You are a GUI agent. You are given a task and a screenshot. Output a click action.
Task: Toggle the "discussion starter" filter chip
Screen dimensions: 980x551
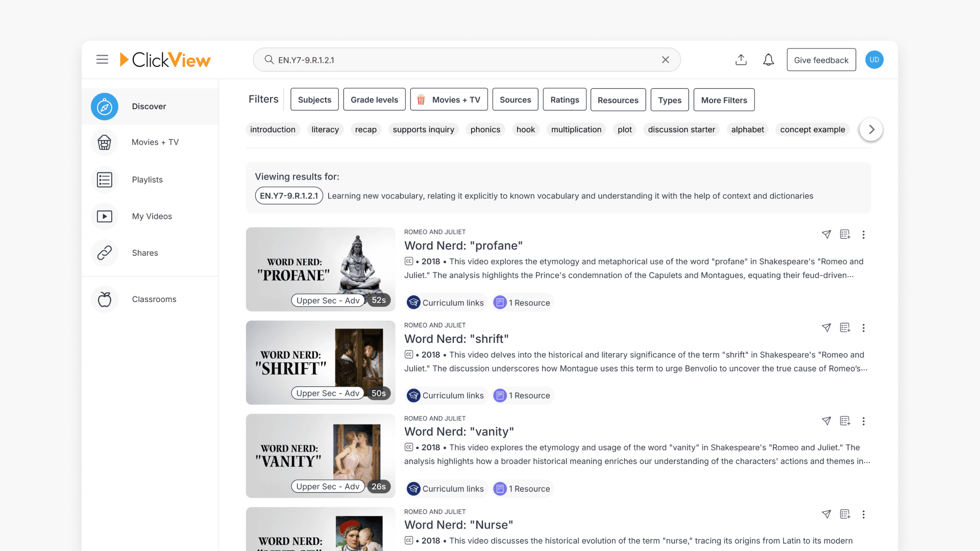click(681, 130)
